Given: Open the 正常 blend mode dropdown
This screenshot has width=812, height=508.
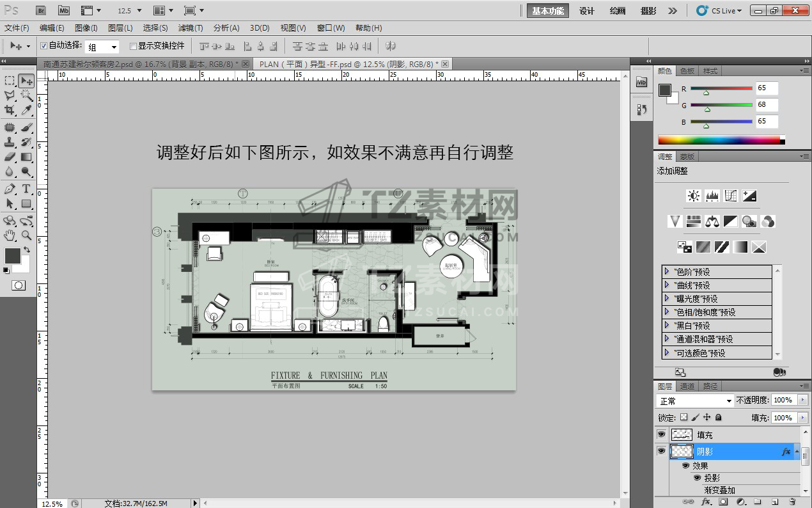Looking at the screenshot, I should click(x=695, y=401).
